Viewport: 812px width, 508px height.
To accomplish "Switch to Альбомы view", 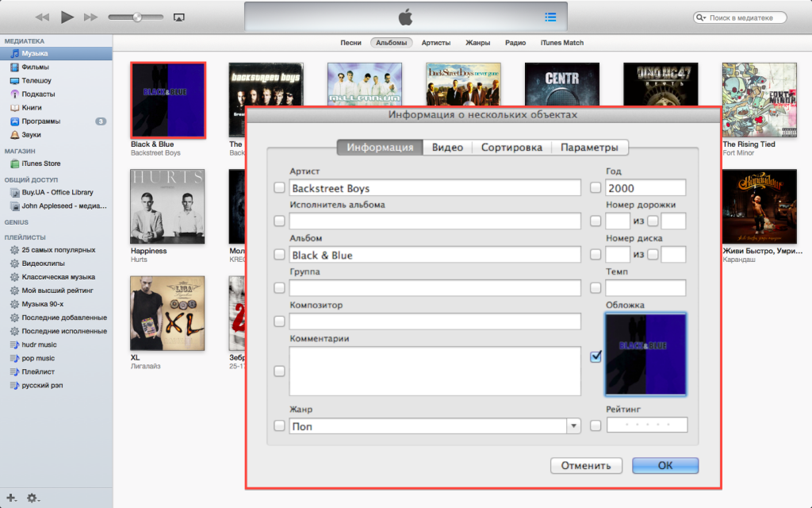I will click(392, 43).
